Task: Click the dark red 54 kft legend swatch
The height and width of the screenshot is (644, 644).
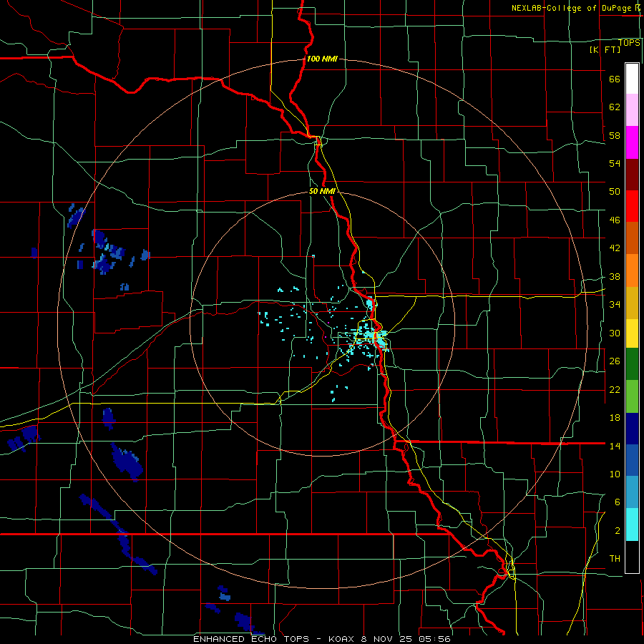Action: pyautogui.click(x=632, y=174)
